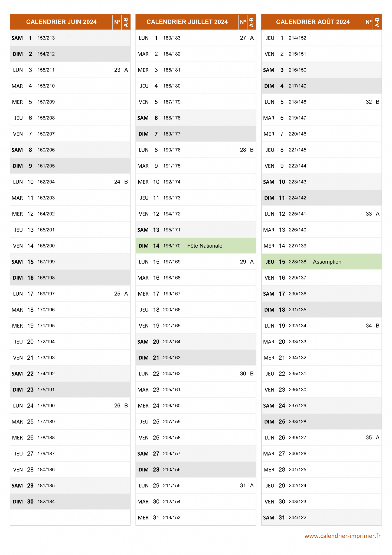392x555 pixels.
Task: Select LUN 3 June, week 23 row
Action: (70, 70)
